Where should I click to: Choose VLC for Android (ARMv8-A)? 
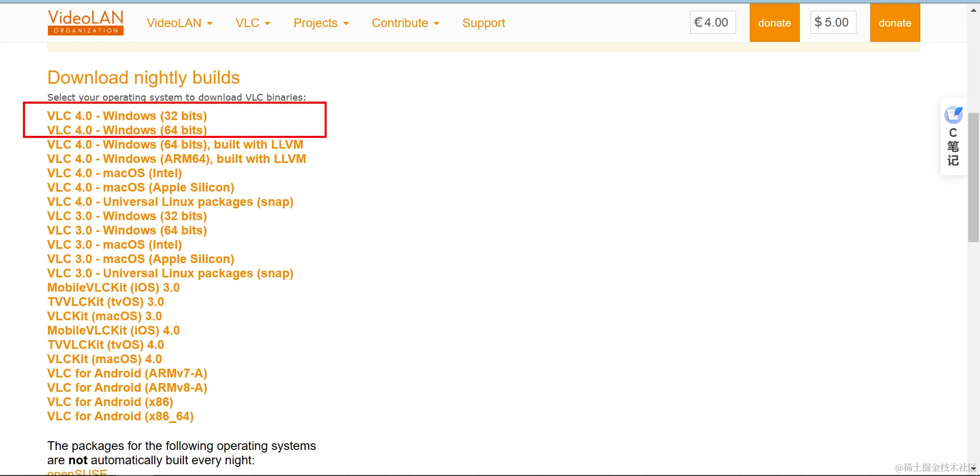[127, 388]
